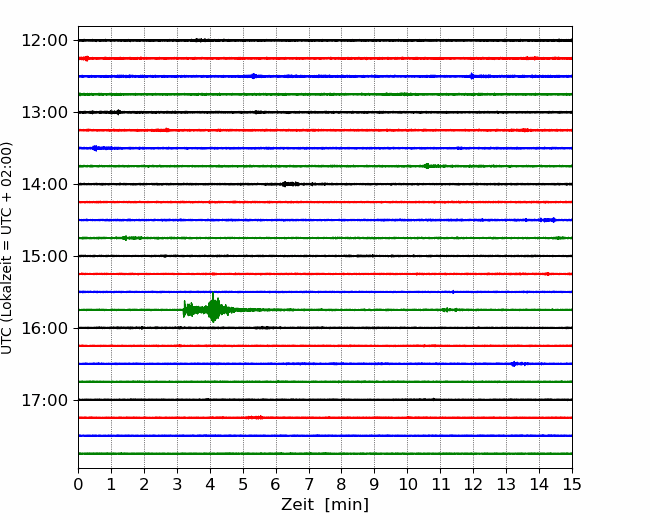The height and width of the screenshot is (520, 650).
Task: Click the 16:00 time axis label
Action: click(x=44, y=328)
